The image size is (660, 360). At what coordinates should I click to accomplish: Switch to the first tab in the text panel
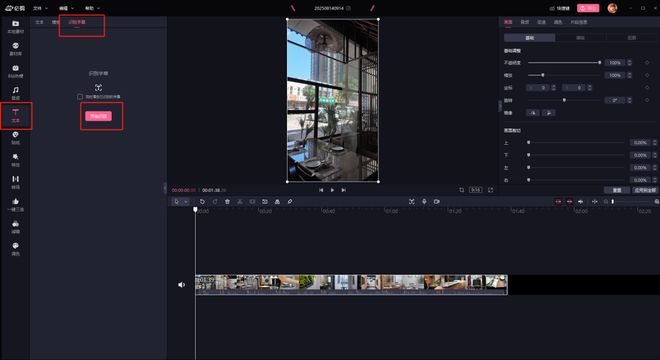40,22
